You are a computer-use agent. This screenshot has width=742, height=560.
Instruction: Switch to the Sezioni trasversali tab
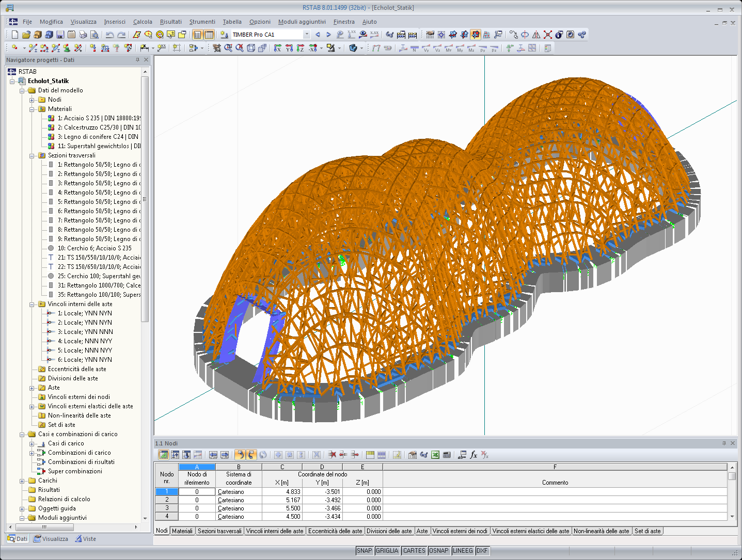219,531
